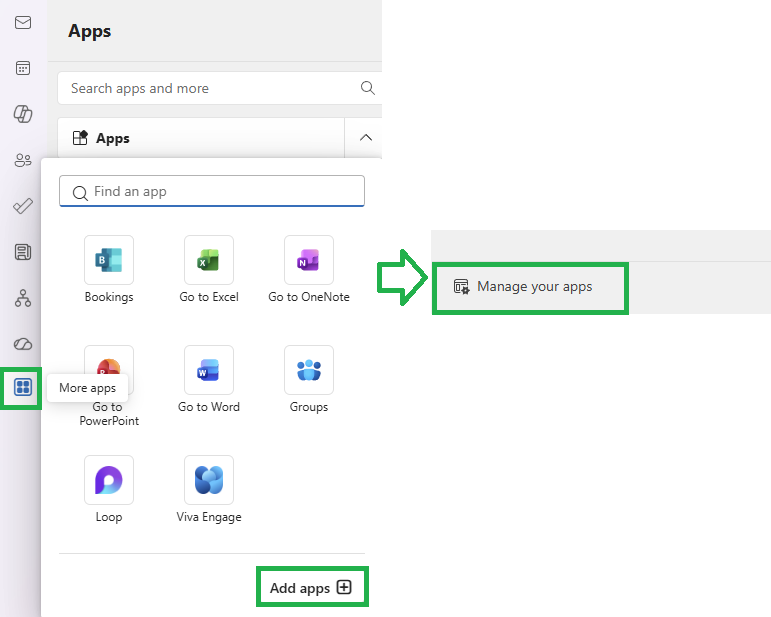
Task: Launch the Viva Engage app
Action: click(209, 480)
